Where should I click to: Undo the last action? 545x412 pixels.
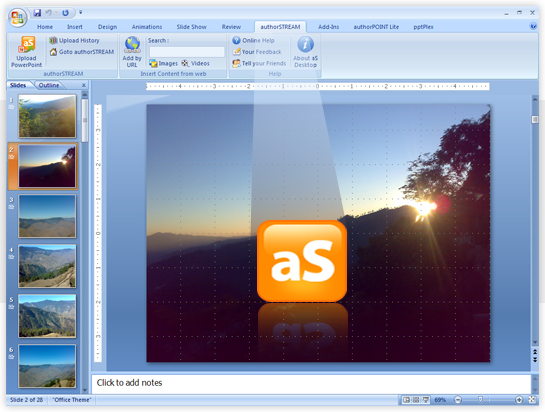click(x=48, y=13)
